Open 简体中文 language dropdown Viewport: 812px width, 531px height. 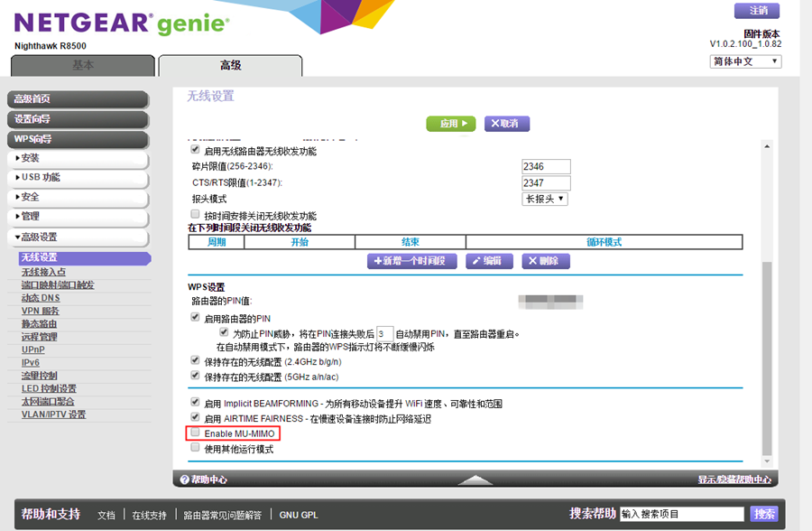coord(745,61)
